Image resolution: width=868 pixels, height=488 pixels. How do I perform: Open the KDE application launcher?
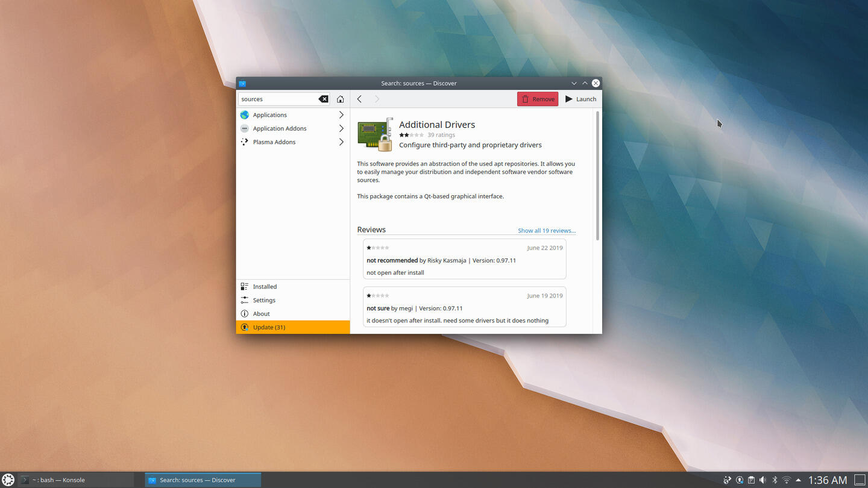(8, 480)
